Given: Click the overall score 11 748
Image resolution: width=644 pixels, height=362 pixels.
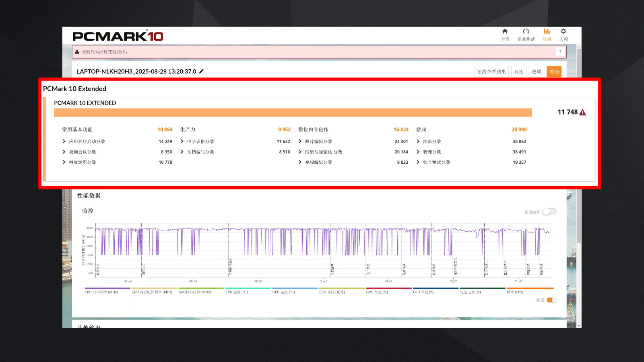Looking at the screenshot, I should click(568, 112).
